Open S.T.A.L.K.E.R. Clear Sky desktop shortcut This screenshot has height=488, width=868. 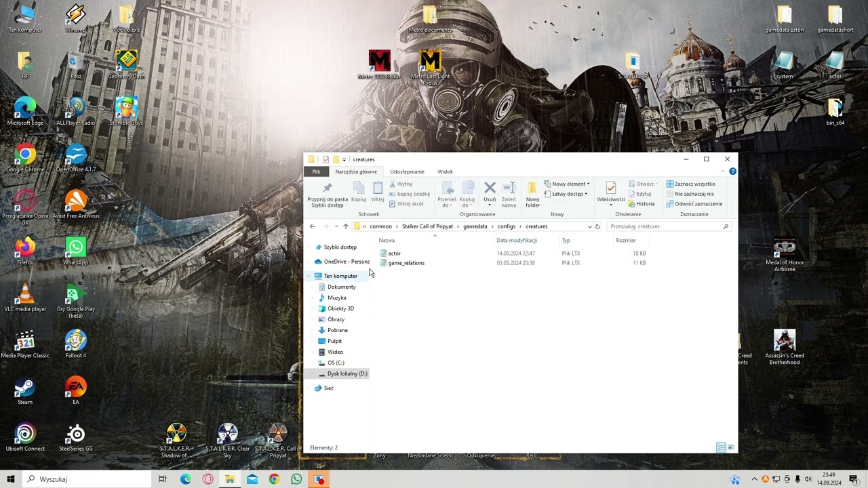pos(227,441)
